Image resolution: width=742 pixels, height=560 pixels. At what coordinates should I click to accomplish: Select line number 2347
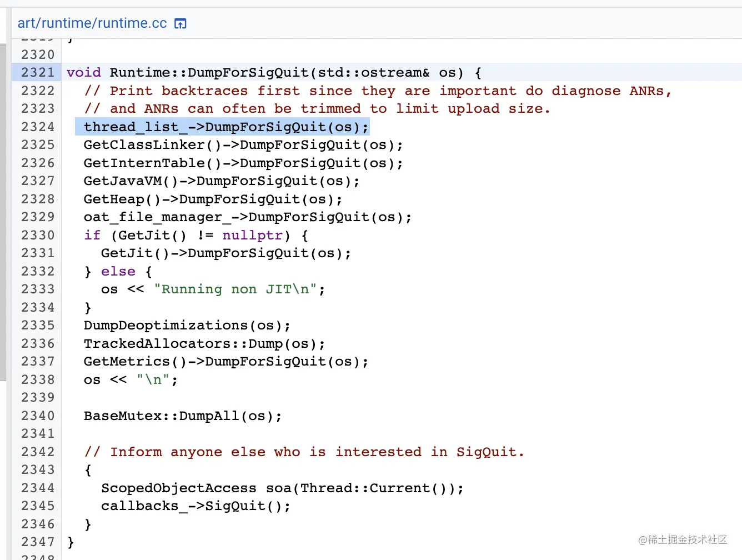click(38, 542)
